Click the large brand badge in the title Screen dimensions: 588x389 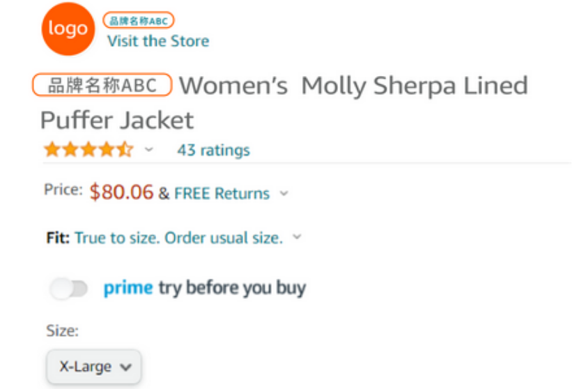click(x=102, y=85)
